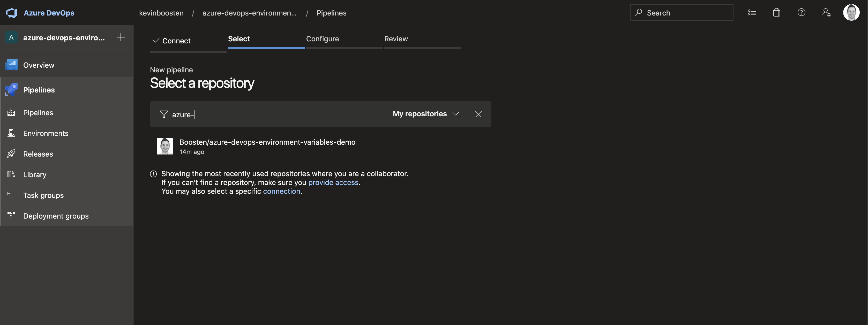The image size is (868, 325).
Task: Open the profile avatar menu
Action: click(x=851, y=12)
